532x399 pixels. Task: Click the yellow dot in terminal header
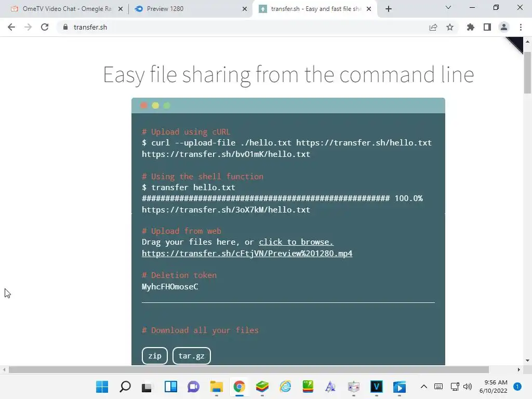[x=155, y=105]
